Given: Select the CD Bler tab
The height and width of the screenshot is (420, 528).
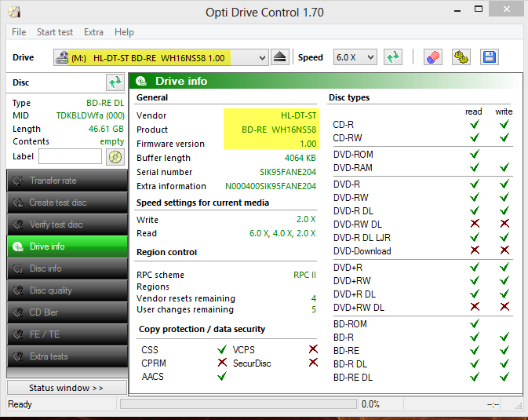Looking at the screenshot, I should click(67, 312).
